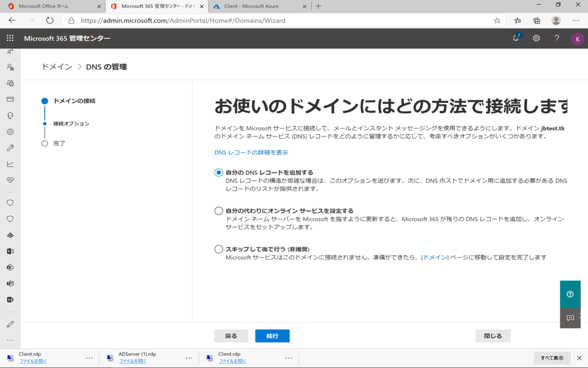This screenshot has height=368, width=588.
Task: Open Setup wrench icon in the sidebar
Action: [10, 148]
